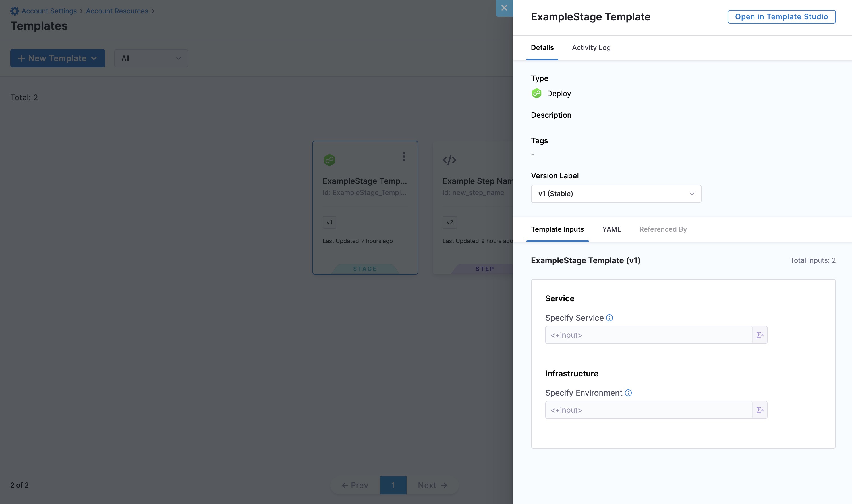
Task: Click the expression icon in Specify Environment field
Action: pyautogui.click(x=760, y=410)
